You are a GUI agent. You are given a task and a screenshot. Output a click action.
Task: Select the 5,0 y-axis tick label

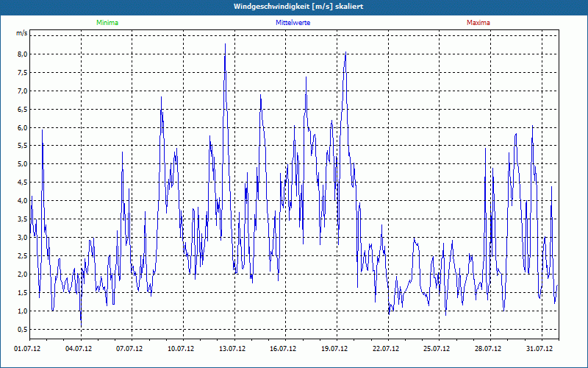(x=21, y=164)
